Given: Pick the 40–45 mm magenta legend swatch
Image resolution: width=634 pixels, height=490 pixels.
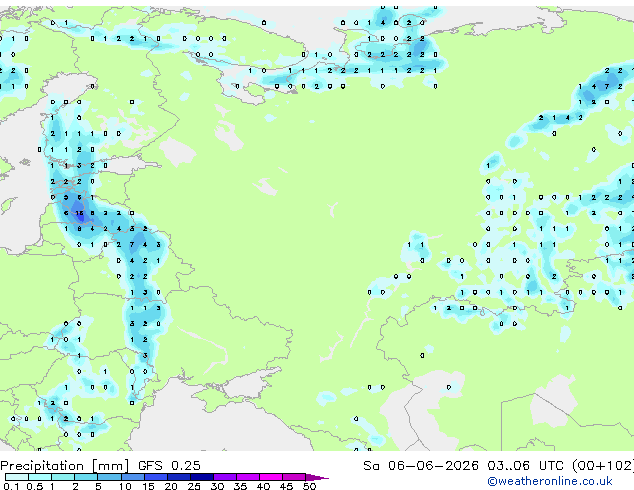Looking at the screenshot, I should point(271,477).
